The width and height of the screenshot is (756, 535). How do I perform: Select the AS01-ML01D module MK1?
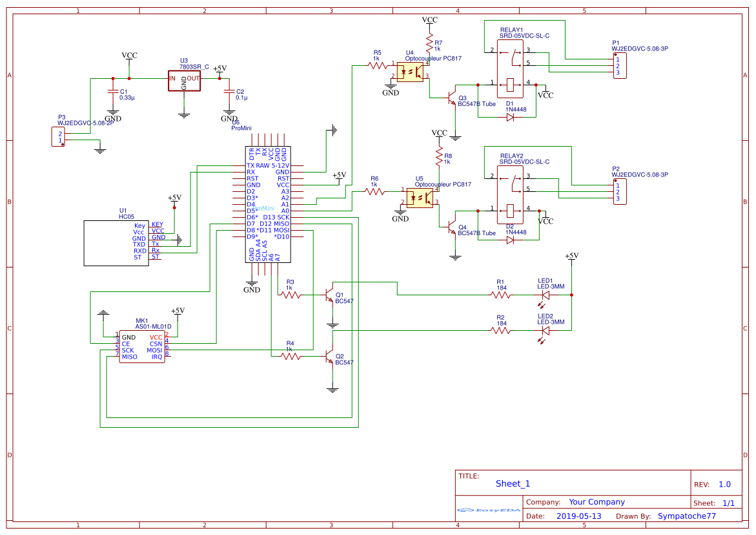[x=142, y=346]
